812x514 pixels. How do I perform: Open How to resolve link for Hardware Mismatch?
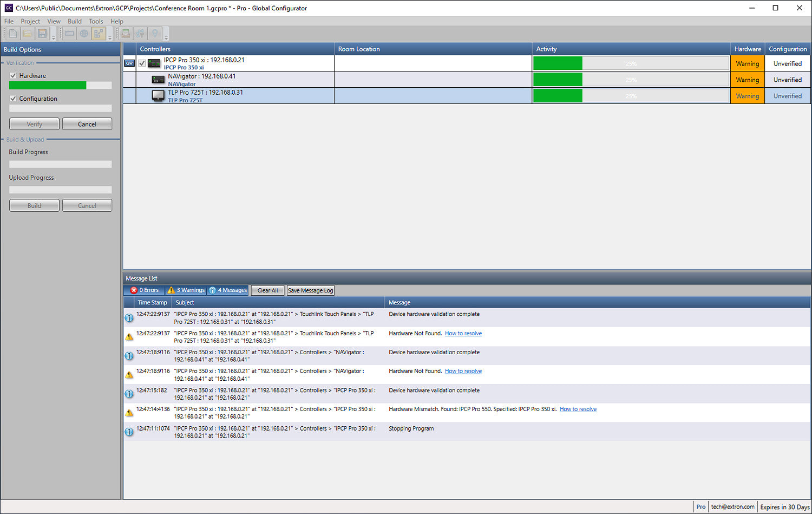point(578,409)
